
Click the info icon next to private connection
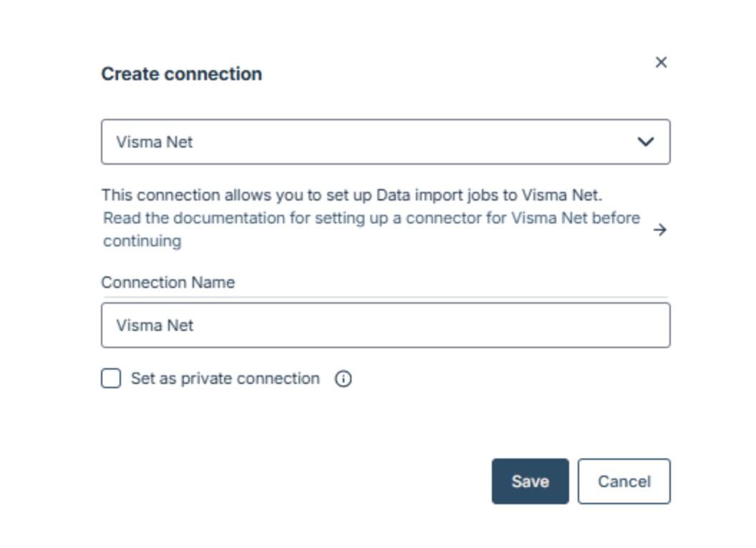pyautogui.click(x=343, y=379)
